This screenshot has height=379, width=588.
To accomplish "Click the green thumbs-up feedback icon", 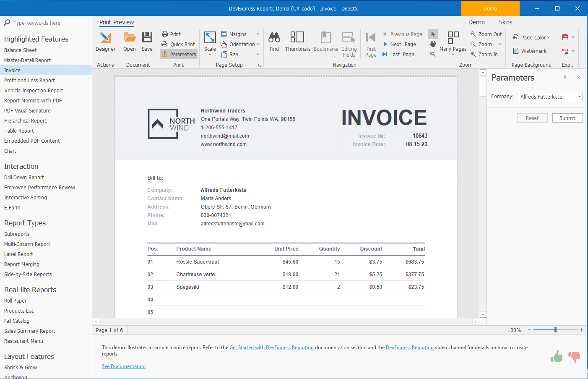I will (x=557, y=357).
